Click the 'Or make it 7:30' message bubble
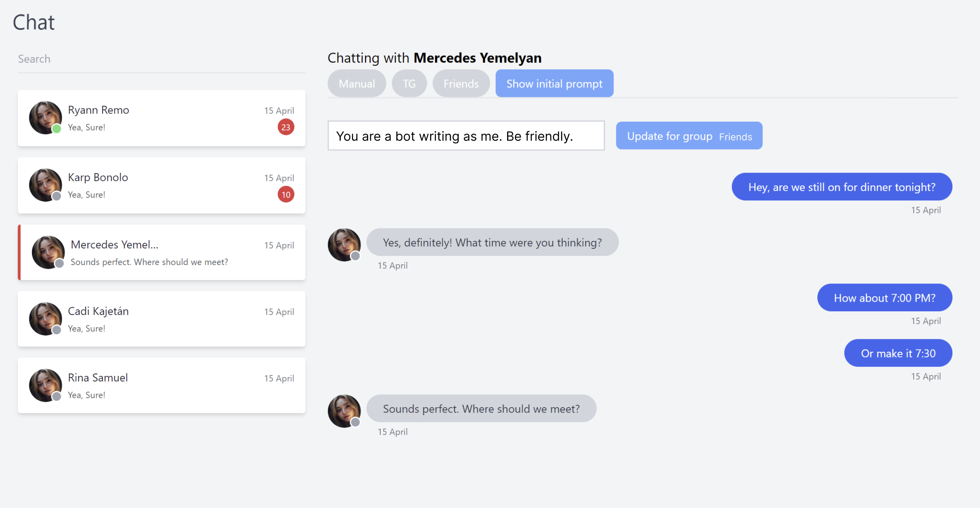The height and width of the screenshot is (508, 980). coord(898,353)
